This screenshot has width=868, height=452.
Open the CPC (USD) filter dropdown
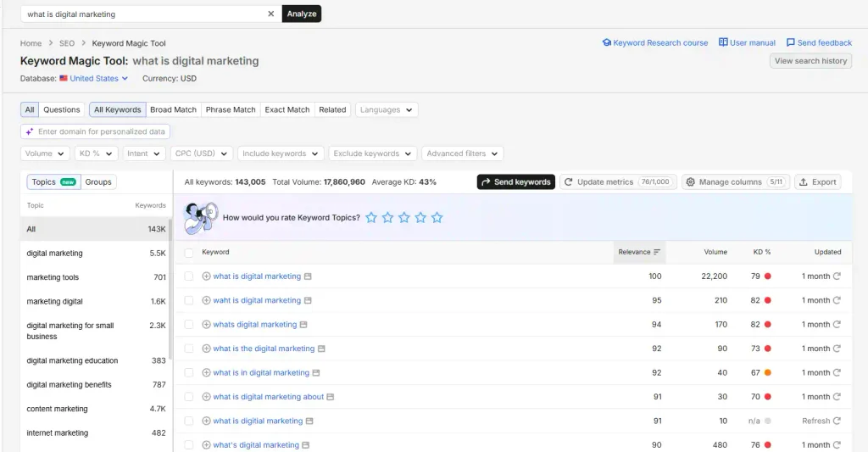(x=202, y=153)
